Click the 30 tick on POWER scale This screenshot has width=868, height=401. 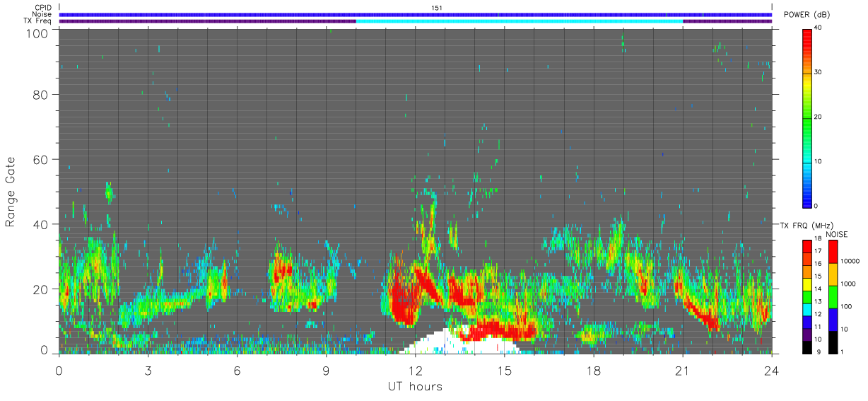tap(819, 72)
